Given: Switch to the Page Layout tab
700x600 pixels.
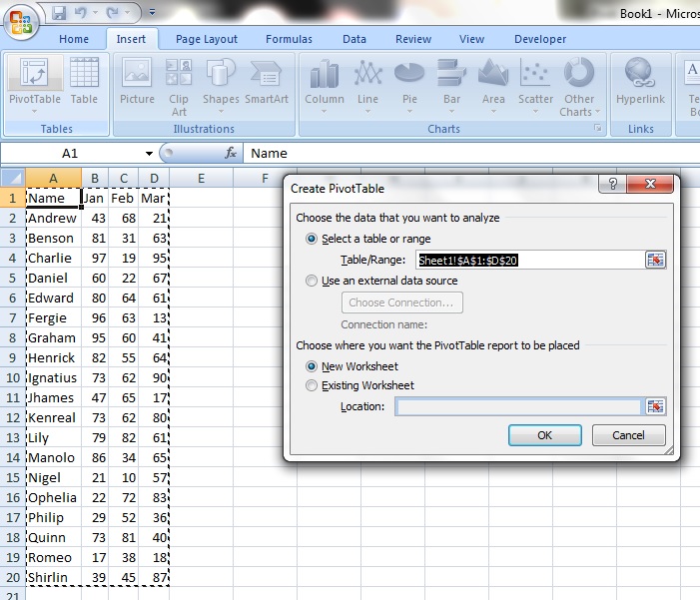Looking at the screenshot, I should click(207, 40).
